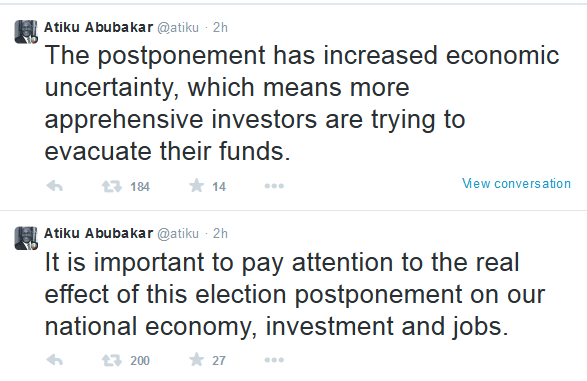Open @atiku handle on first tweet

(178, 28)
